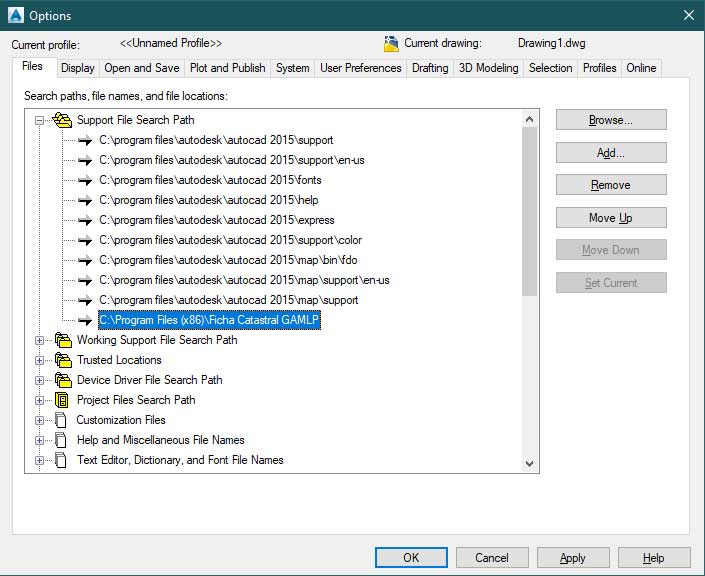The image size is (705, 576).
Task: Click arrow icon beside map\bin\fdo path
Action: tap(85, 260)
